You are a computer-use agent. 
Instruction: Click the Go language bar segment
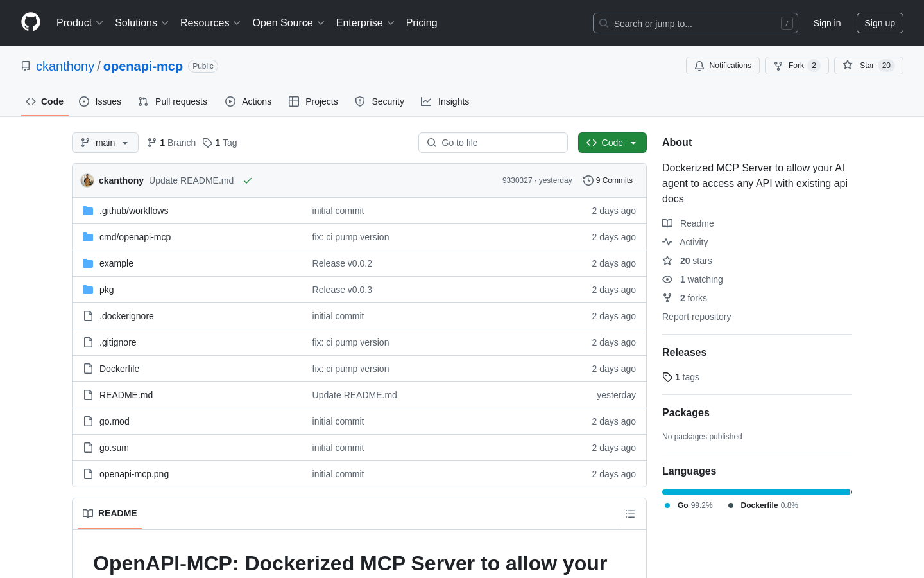point(756,492)
